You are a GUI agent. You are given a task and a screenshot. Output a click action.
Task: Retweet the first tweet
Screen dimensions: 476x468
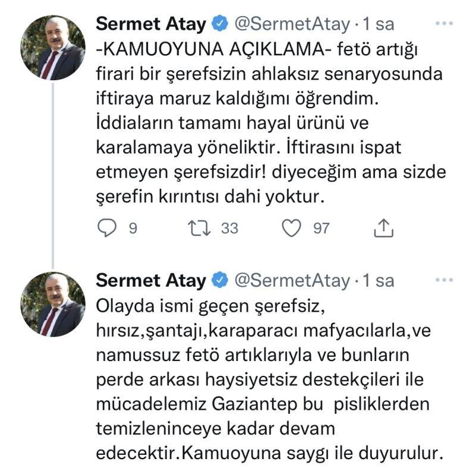(x=198, y=225)
